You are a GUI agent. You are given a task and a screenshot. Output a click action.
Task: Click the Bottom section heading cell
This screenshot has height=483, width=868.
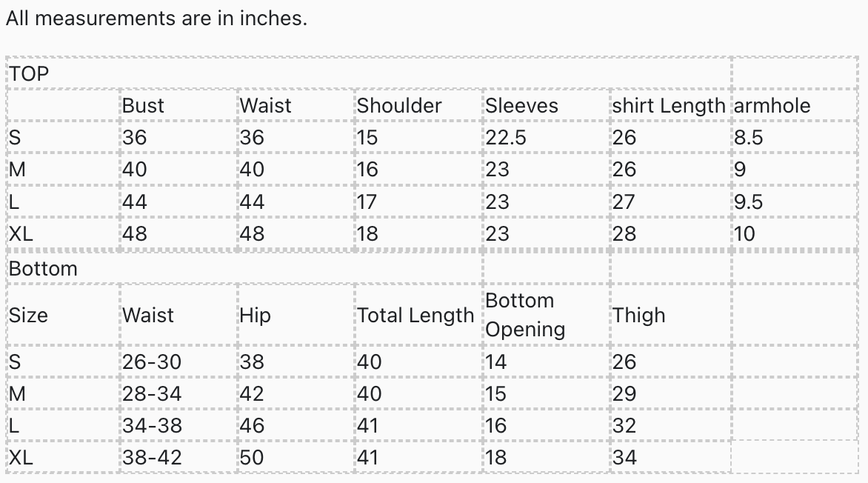tap(43, 268)
